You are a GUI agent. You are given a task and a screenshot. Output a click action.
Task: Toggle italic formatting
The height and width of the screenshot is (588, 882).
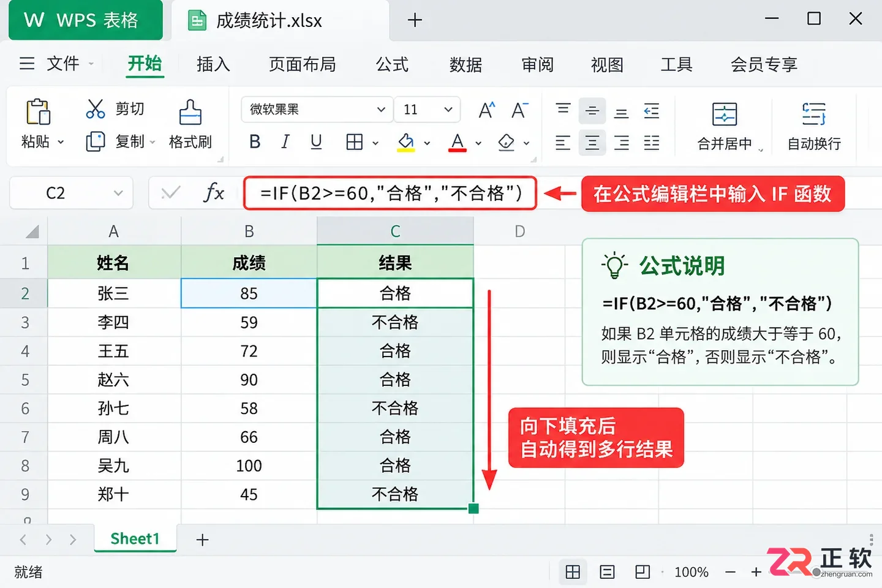(x=285, y=142)
